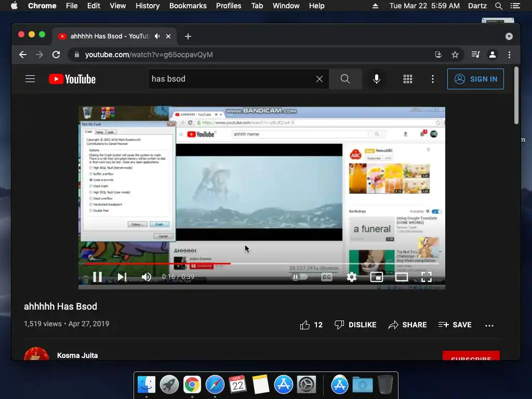Click the SAVE button

click(455, 325)
